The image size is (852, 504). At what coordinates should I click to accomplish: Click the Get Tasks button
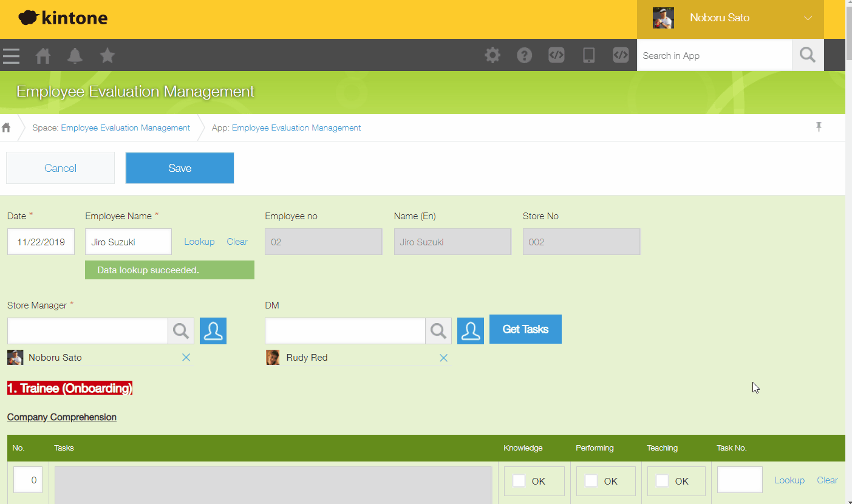[525, 329]
